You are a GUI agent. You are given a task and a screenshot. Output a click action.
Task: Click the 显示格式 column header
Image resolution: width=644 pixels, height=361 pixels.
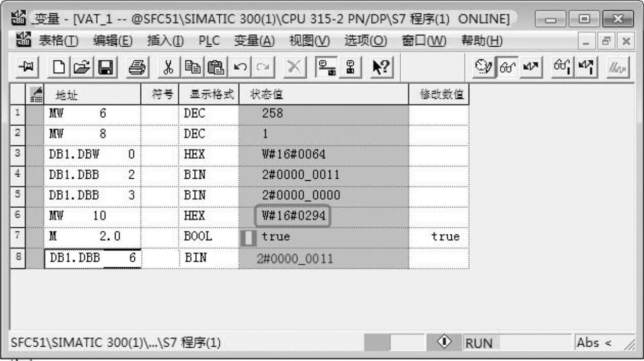point(208,93)
